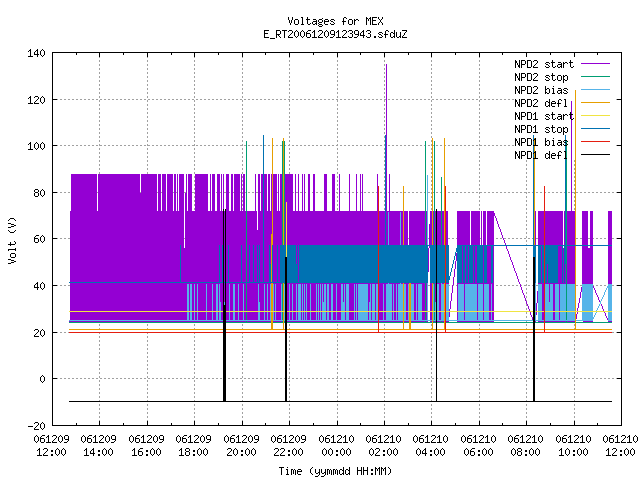640x480 pixels.
Task: Click the x-axis tick label 061209 12:00
Action: [51, 446]
